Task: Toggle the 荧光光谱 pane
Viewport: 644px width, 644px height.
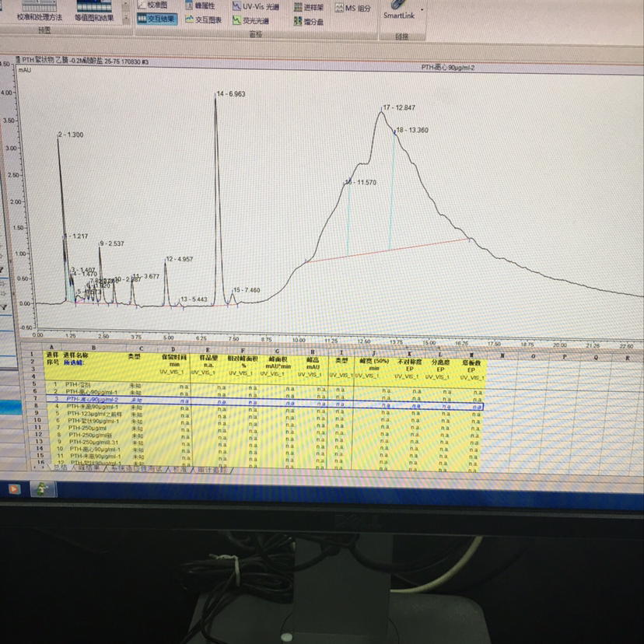Action: coord(250,20)
